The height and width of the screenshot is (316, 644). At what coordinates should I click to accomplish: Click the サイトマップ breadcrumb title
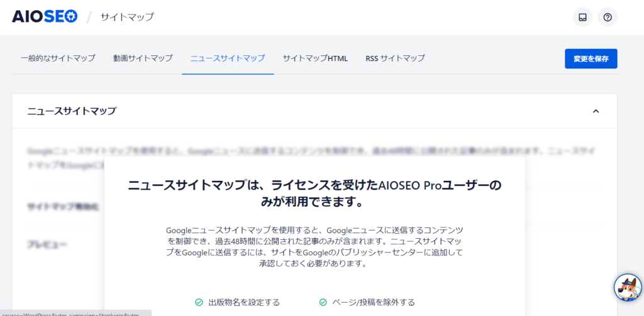pos(127,17)
